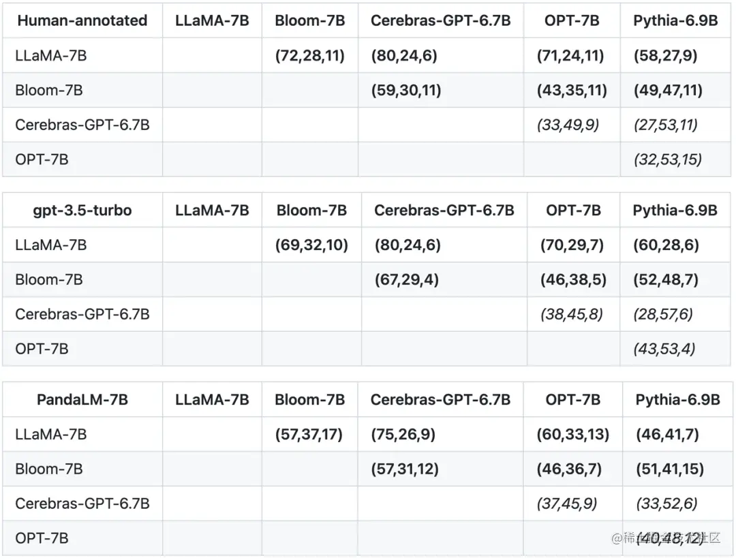This screenshot has width=736, height=560.
Task: Click the (51,41,15) value cell
Action: (670, 469)
